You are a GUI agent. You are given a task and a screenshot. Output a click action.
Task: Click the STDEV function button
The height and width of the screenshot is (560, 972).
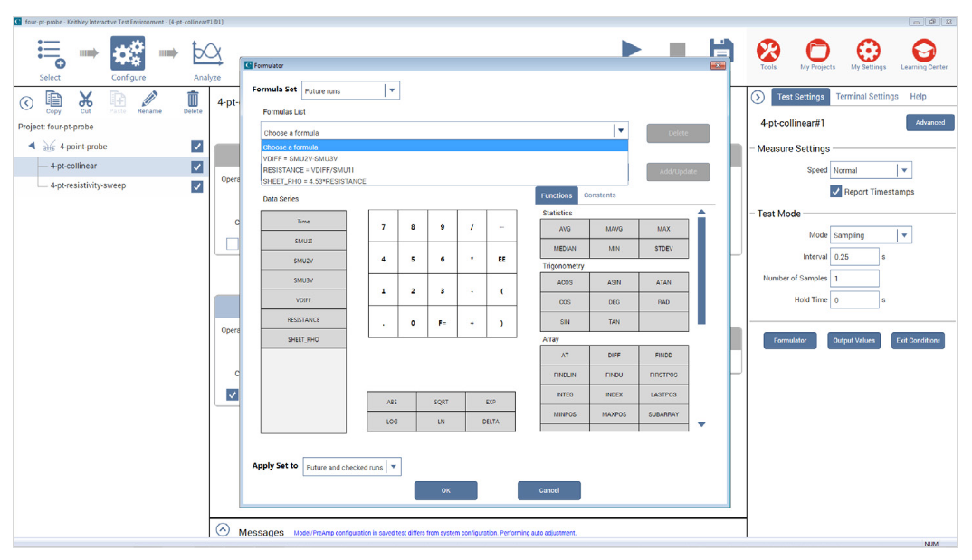663,249
